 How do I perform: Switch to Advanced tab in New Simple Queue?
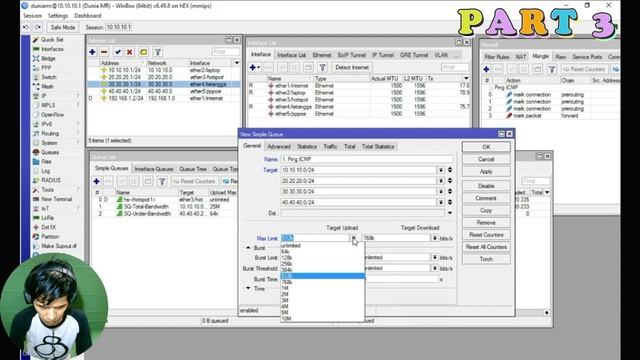(x=279, y=147)
